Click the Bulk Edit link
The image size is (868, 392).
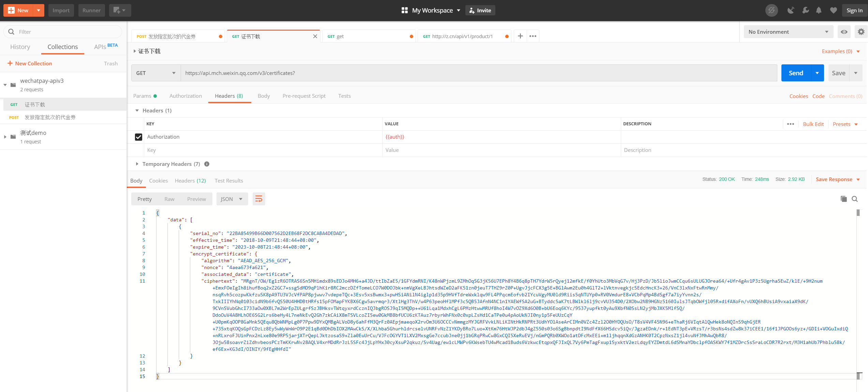coord(813,124)
